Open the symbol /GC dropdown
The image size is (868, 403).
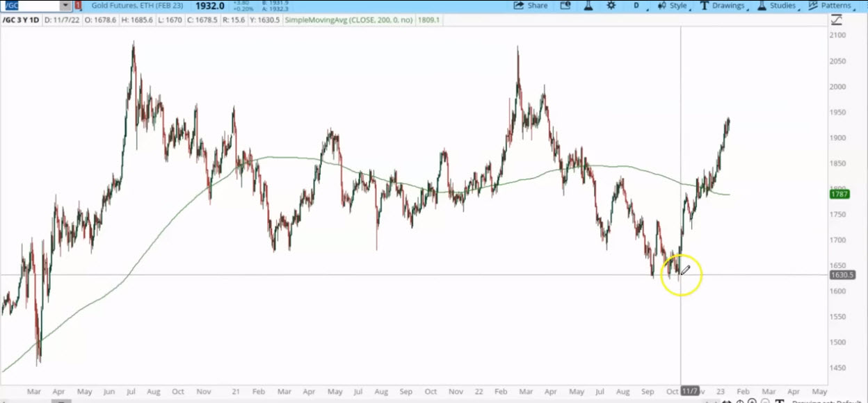click(x=65, y=6)
